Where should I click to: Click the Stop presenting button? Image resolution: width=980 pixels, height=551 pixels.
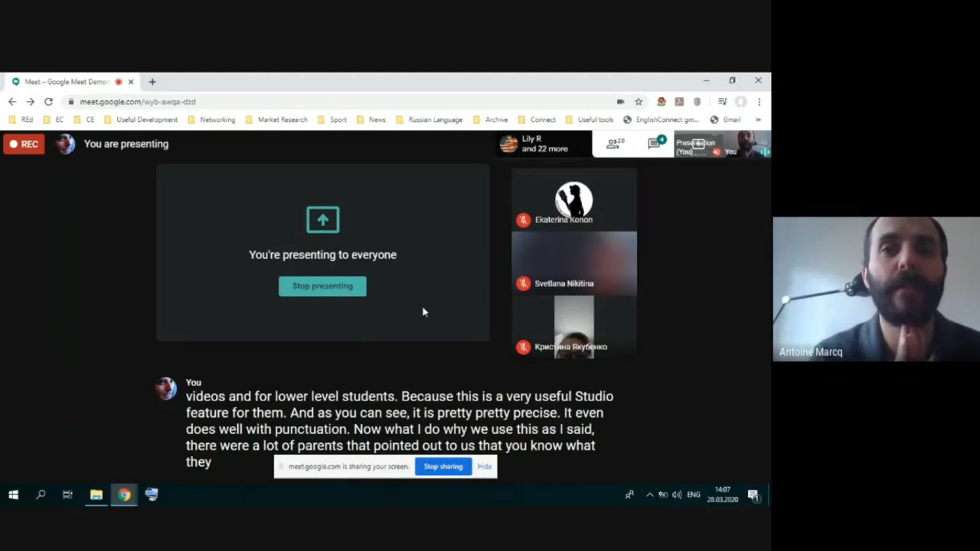point(322,286)
